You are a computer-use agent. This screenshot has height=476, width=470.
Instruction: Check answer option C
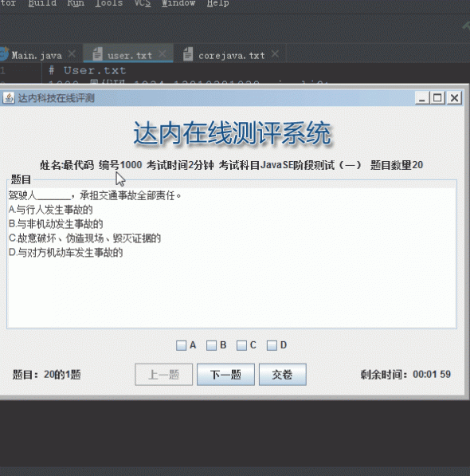tap(241, 345)
